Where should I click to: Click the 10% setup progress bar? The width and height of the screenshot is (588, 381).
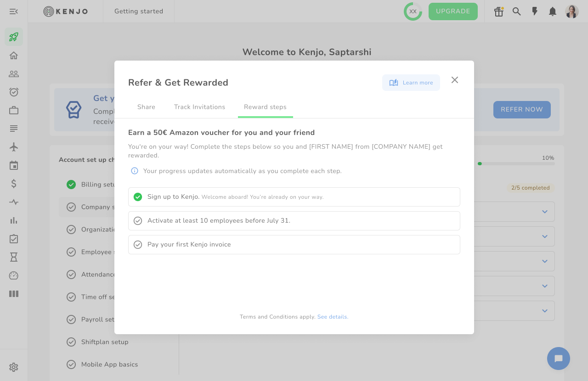pyautogui.click(x=516, y=163)
